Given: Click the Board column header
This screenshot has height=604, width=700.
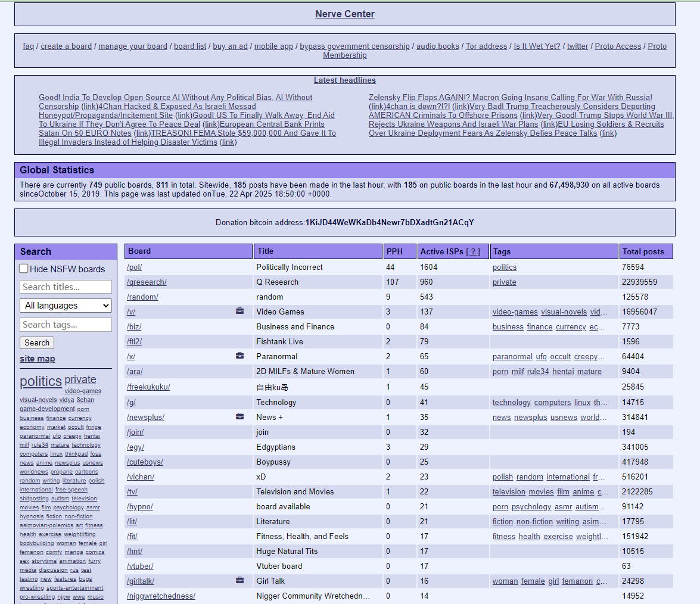Looking at the screenshot, I should pos(188,251).
